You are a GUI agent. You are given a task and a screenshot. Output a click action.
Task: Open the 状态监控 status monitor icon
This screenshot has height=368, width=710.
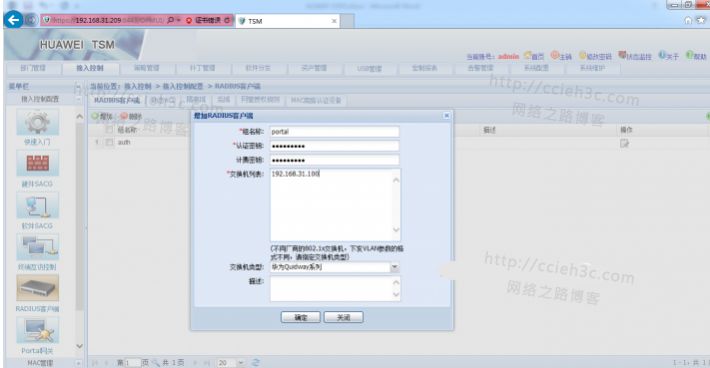pyautogui.click(x=623, y=55)
